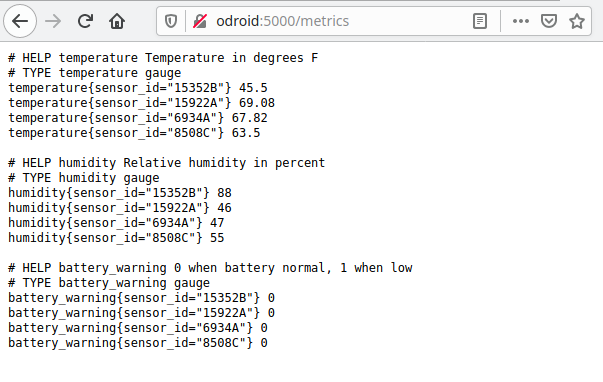This screenshot has width=603, height=382.
Task: Bookmark this page with the star
Action: 577,21
